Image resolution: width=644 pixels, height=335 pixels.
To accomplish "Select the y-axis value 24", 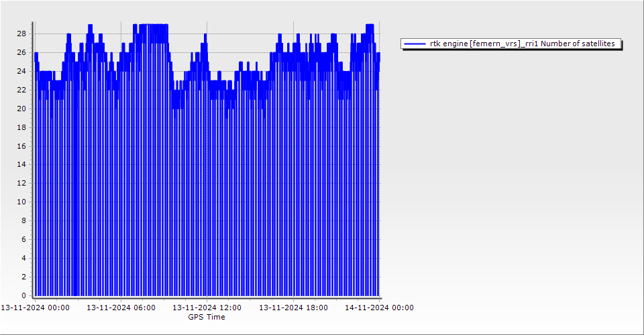I will [21, 71].
